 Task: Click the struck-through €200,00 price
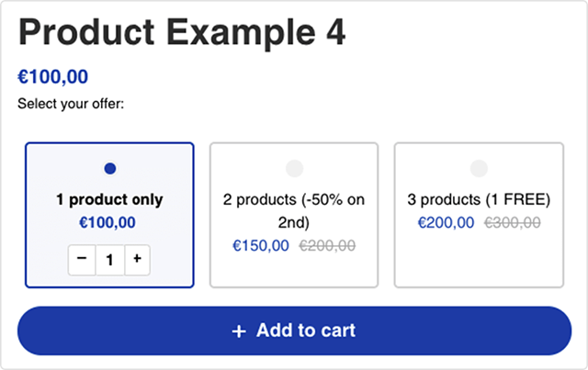(327, 246)
